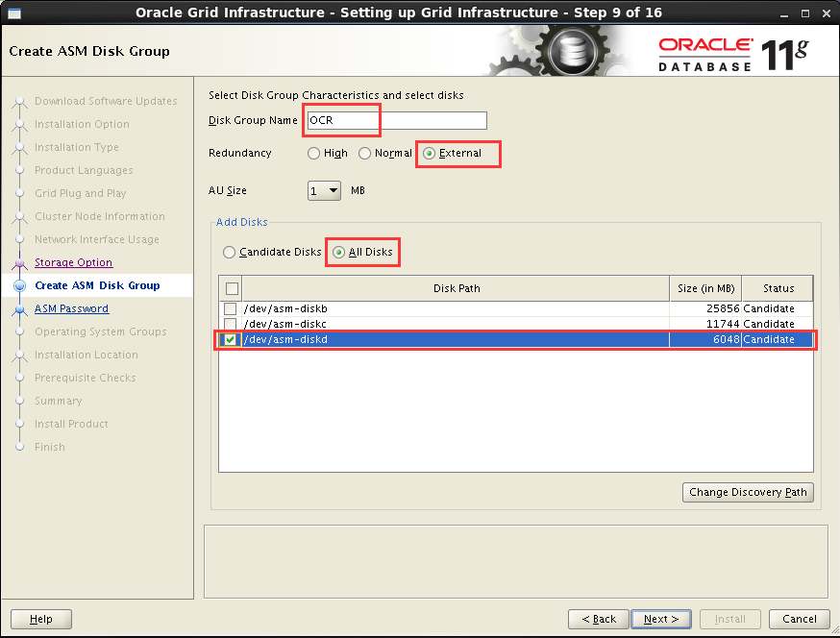
Task: Click the window menu icon in title bar
Action: click(14, 12)
